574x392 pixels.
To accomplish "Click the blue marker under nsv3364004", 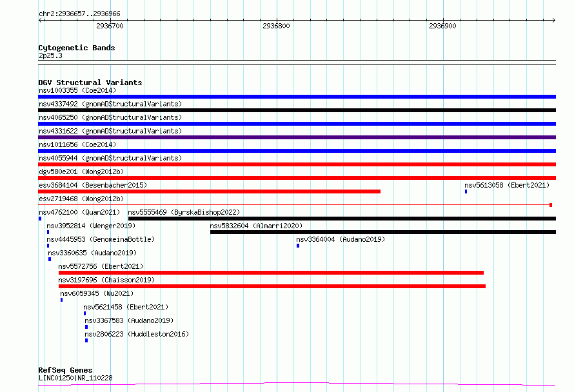I will tap(298, 246).
